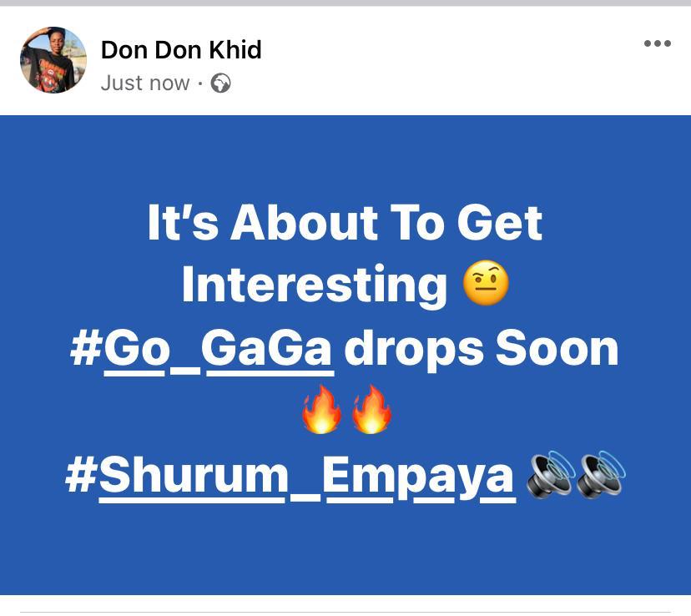Click the word "Empaya" in the hashtag
The image size is (691, 616).
(x=418, y=478)
